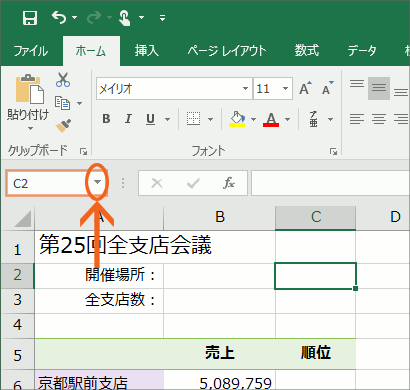
Task: Decrease font size with smaller A icon
Action: [327, 88]
